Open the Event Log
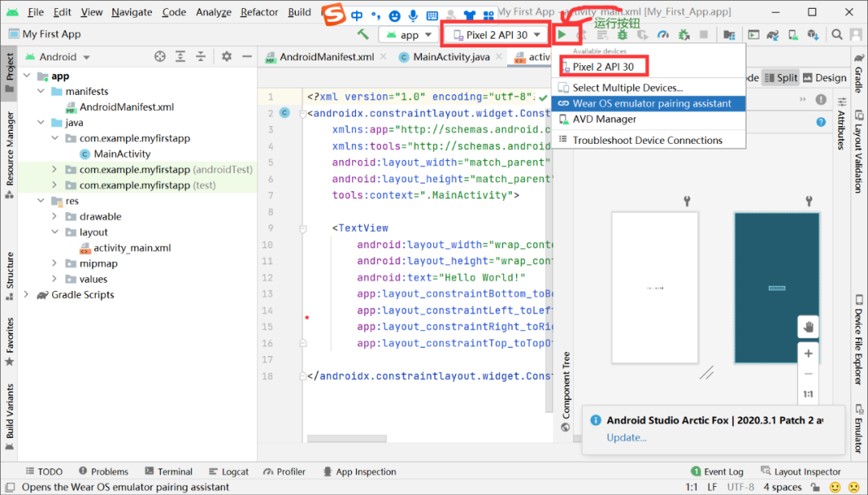The width and height of the screenshot is (868, 495). [717, 472]
